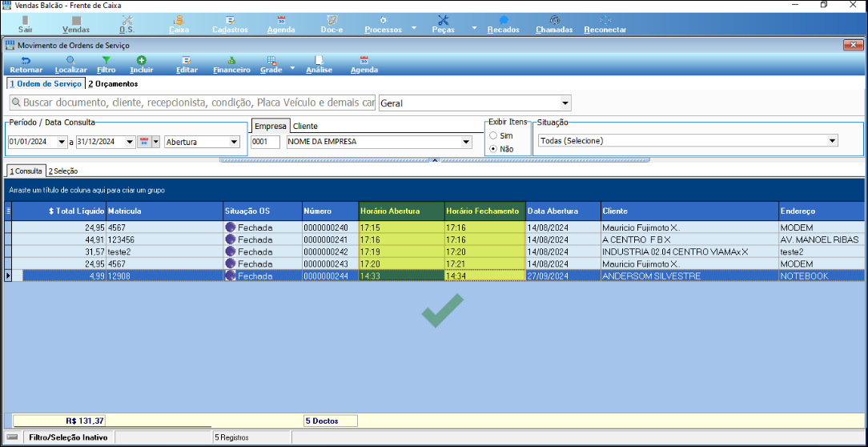This screenshot has width=868, height=447.
Task: Sort by Situação OS column header
Action: (x=263, y=211)
